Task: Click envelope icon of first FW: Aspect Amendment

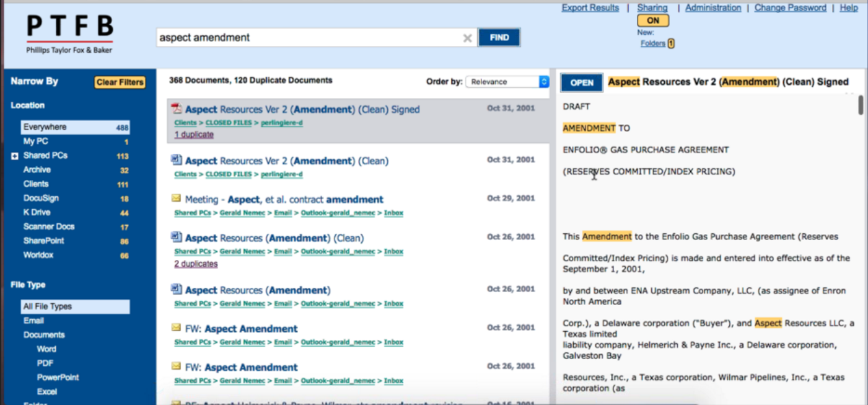Action: (177, 328)
